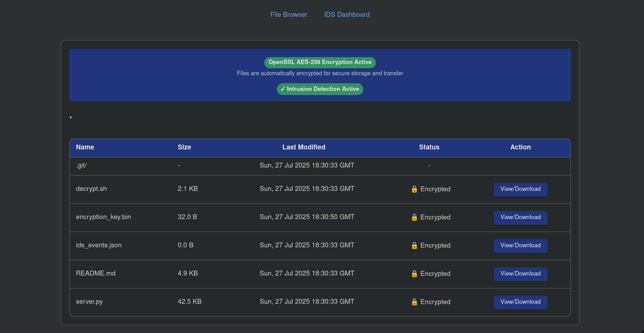This screenshot has width=644, height=333.
Task: Click the Name column header
Action: pos(85,147)
